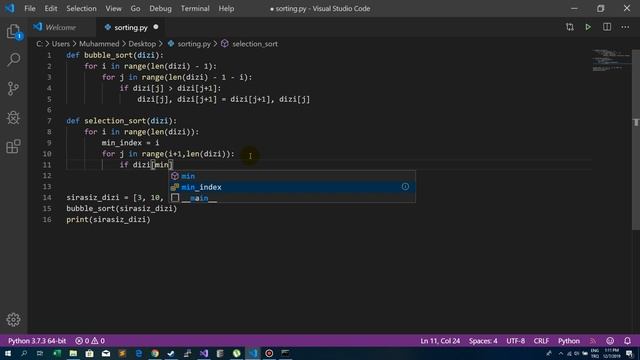Open Visual Studio purple icon in taskbar
640x360 pixels.
click(x=204, y=353)
